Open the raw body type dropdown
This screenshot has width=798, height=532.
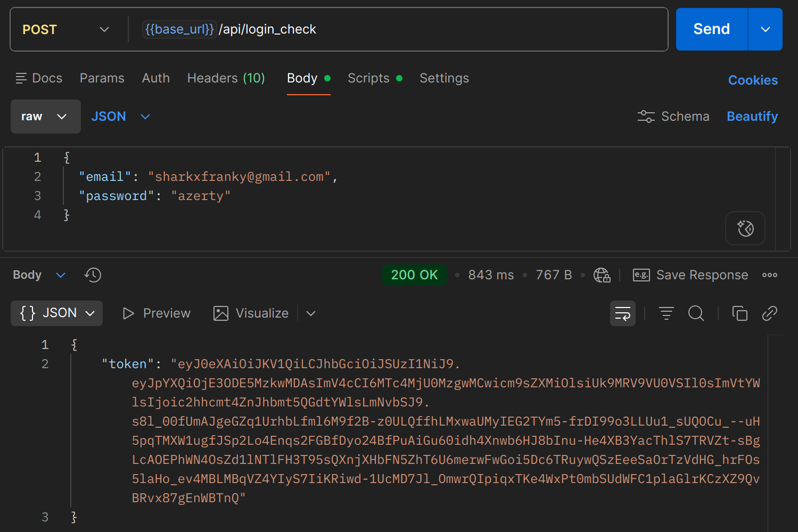click(x=46, y=117)
